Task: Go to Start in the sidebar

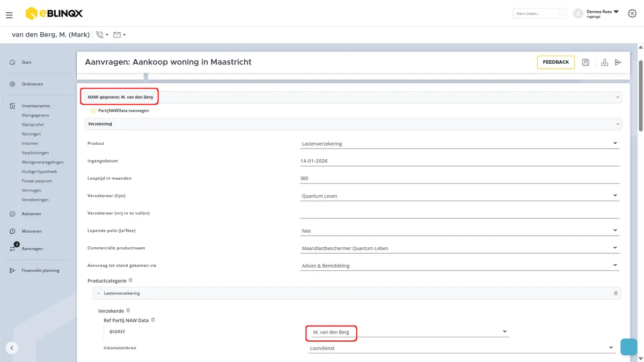Action: (26, 62)
